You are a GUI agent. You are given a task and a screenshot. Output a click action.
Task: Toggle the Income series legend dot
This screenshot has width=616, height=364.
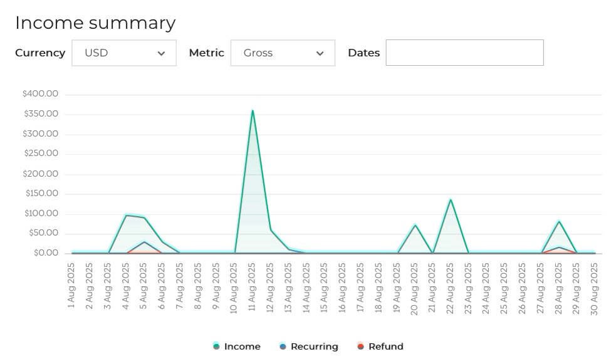click(216, 346)
